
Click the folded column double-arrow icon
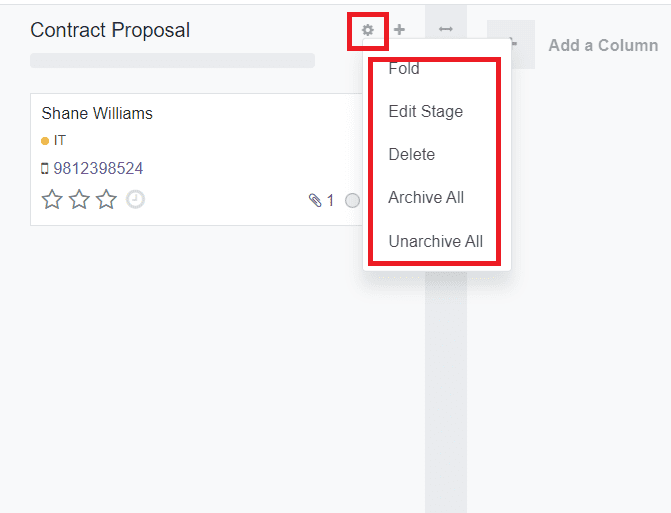[x=446, y=30]
